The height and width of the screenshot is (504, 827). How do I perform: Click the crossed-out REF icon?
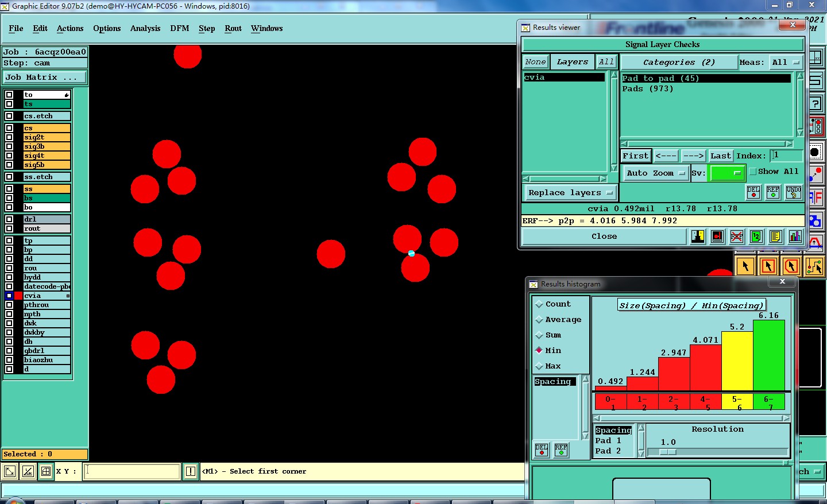(737, 236)
